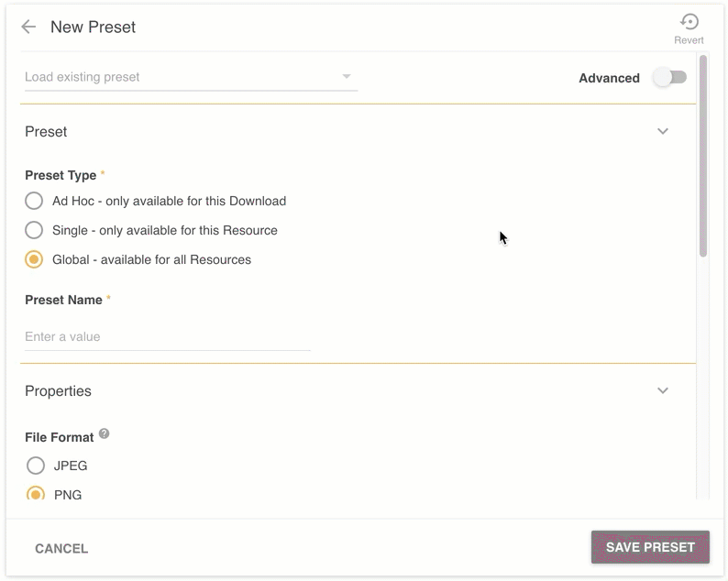Screen dimensions: 728x581
Task: Open the Load existing preset dropdown arrow
Action: pyautogui.click(x=347, y=76)
